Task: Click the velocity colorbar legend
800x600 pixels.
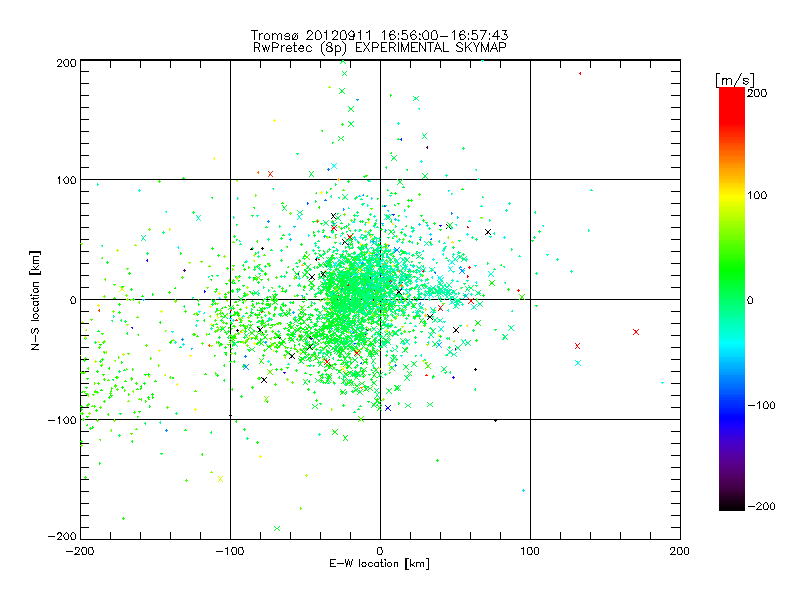Action: coord(732,299)
